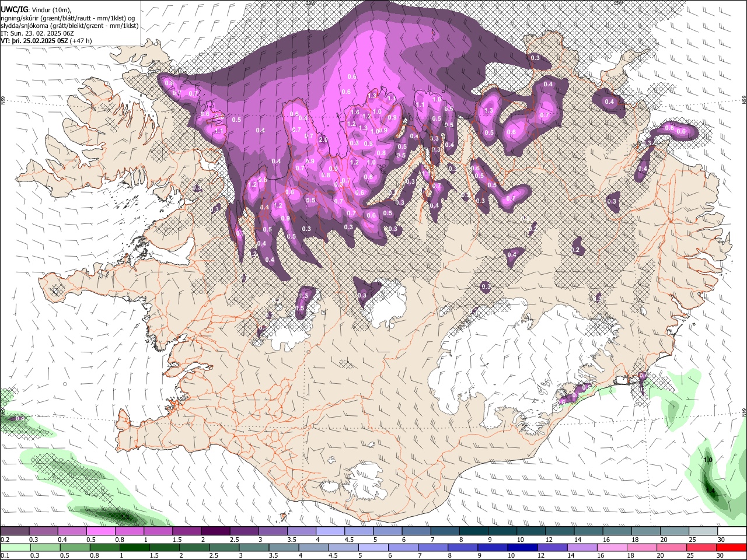This screenshot has width=747, height=560.
Task: Choose the pale green 0.1 rain legend swatch
Action: (x=15, y=547)
